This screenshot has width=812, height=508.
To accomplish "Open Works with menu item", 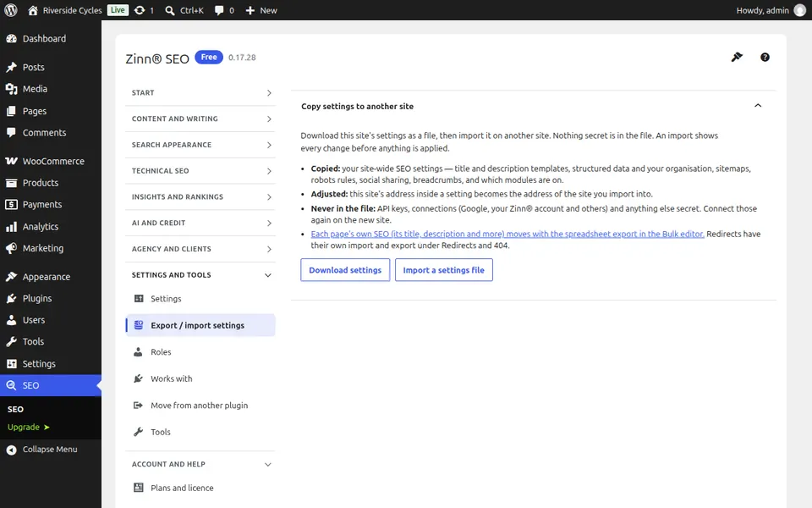I will click(200, 378).
